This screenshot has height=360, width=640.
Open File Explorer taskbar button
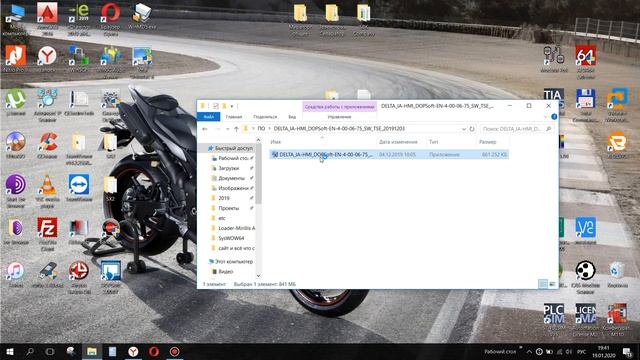click(x=92, y=351)
